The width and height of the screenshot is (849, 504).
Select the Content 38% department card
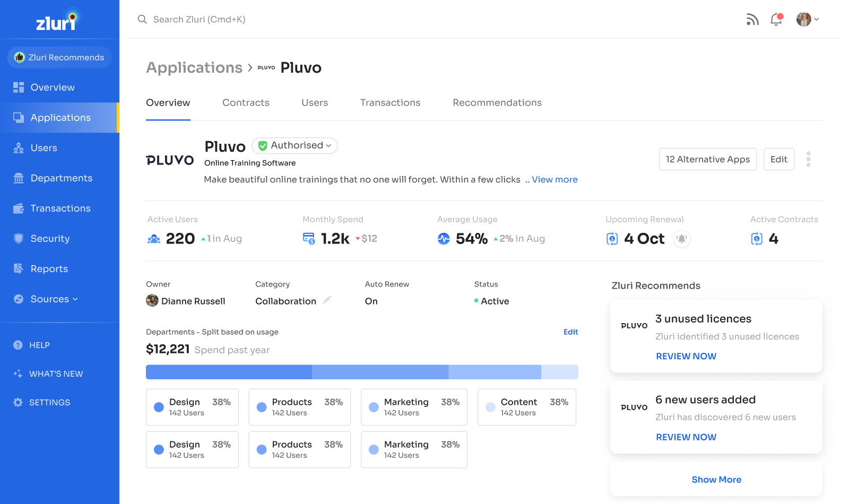pos(527,407)
